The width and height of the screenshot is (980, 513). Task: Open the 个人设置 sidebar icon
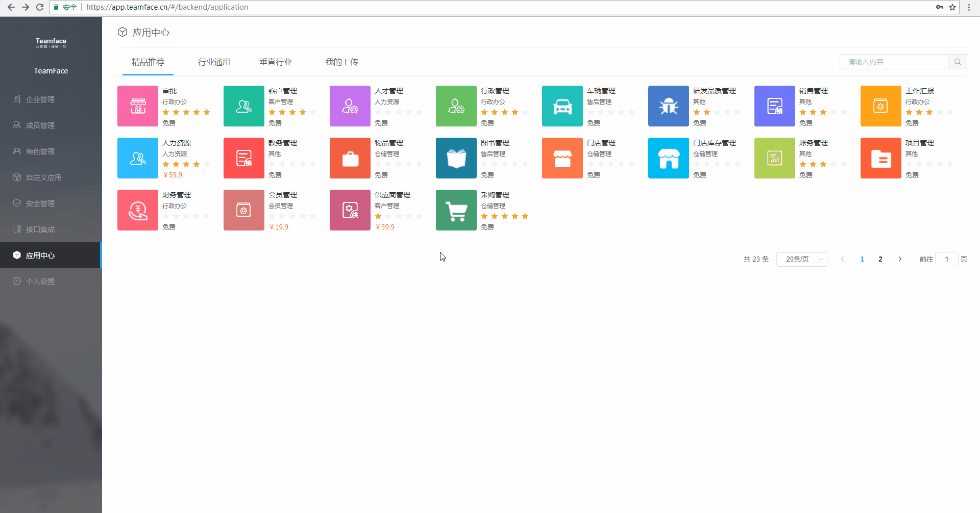point(17,281)
